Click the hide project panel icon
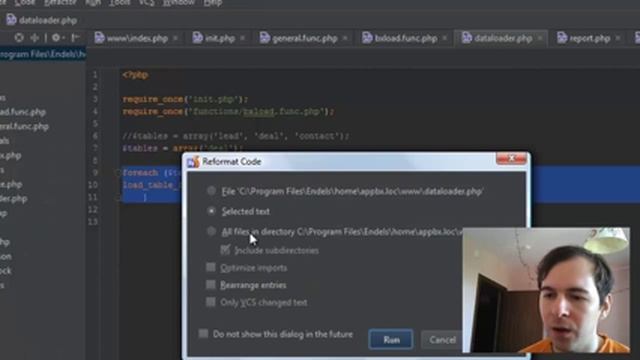640x360 pixels. coord(75,38)
